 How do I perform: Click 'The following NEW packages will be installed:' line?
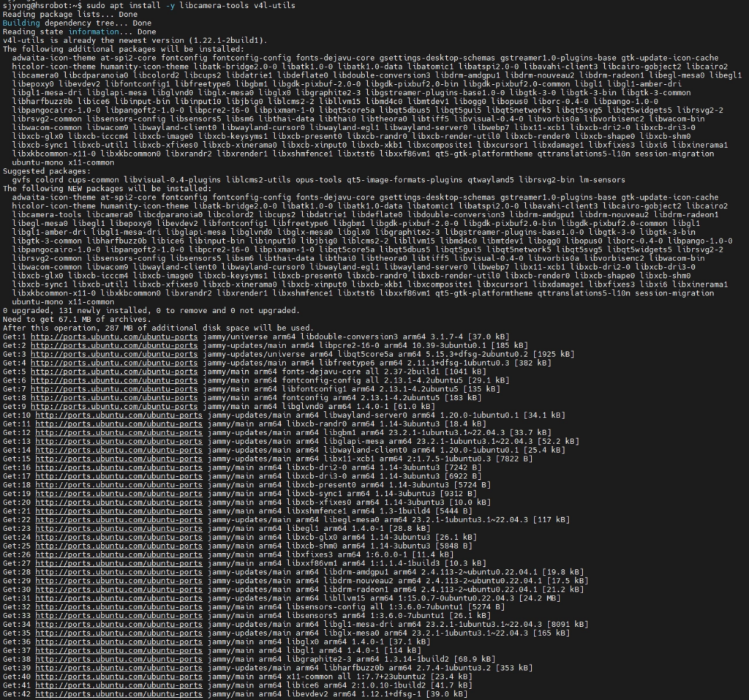pos(107,189)
